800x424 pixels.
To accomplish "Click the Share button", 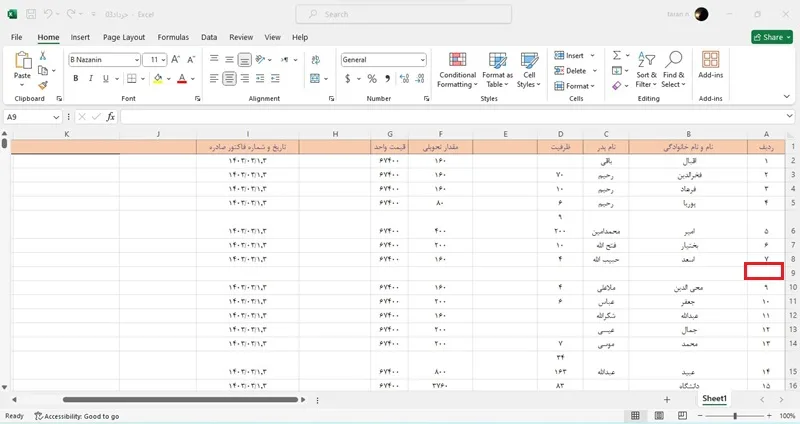I will 772,37.
